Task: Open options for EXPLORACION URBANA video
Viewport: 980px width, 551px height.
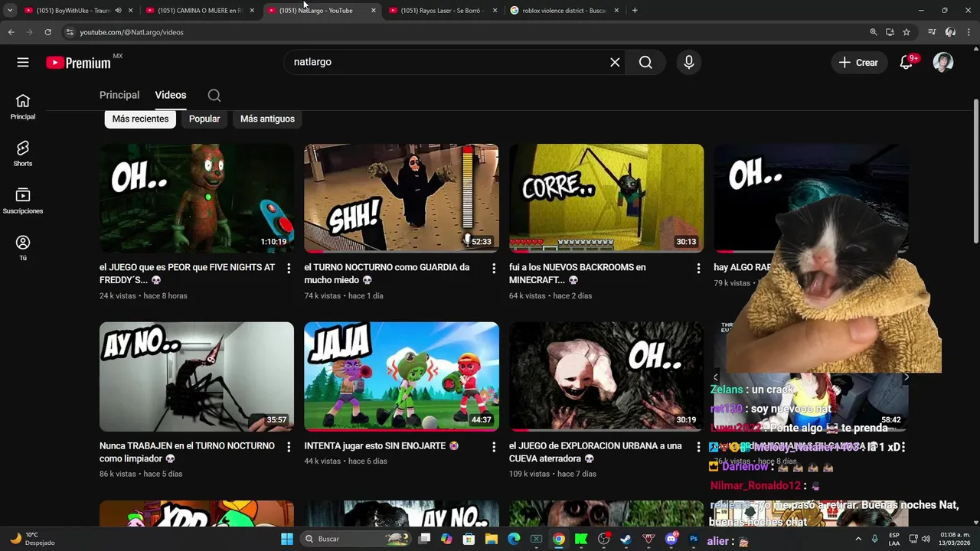Action: pos(698,447)
